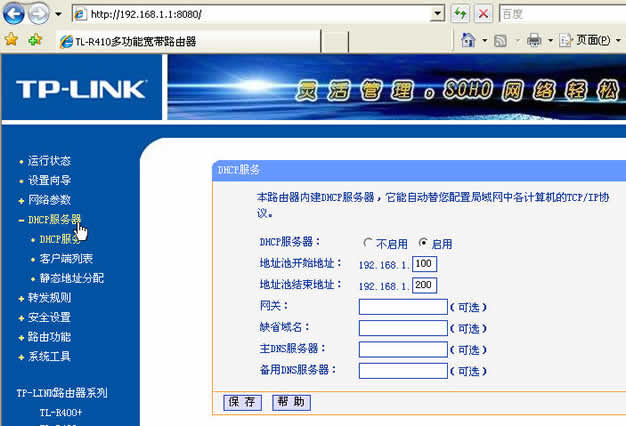Click the red Stop loading icon
Viewport: 626px width, 426px height.
click(x=483, y=14)
